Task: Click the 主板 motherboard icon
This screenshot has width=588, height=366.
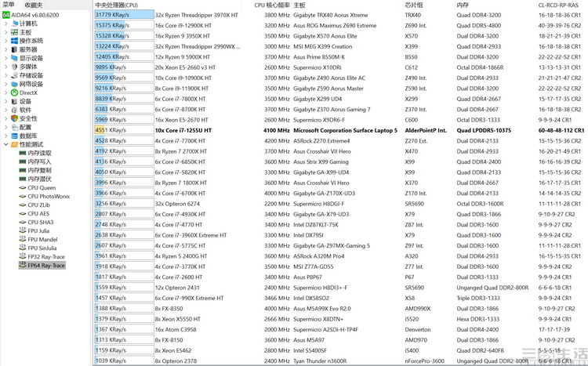Action: [x=15, y=32]
